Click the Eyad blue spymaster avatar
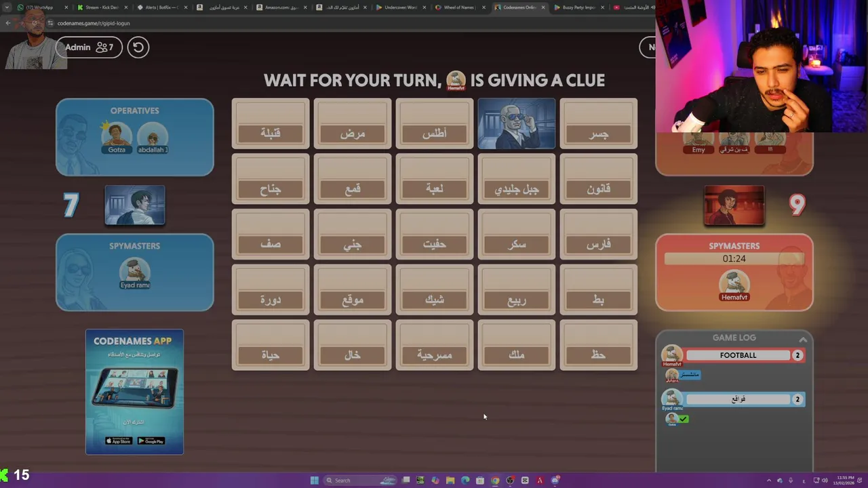This screenshot has height=488, width=868. (134, 272)
